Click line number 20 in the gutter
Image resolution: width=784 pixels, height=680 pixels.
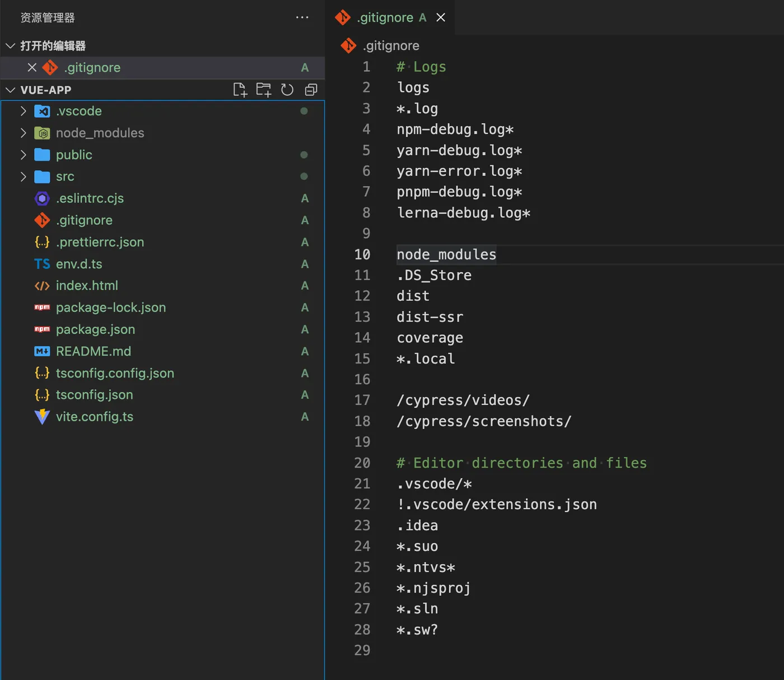(362, 463)
